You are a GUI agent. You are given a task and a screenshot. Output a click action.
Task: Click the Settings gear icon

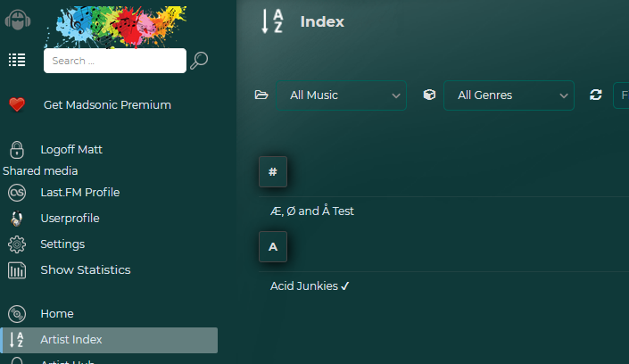pyautogui.click(x=16, y=244)
